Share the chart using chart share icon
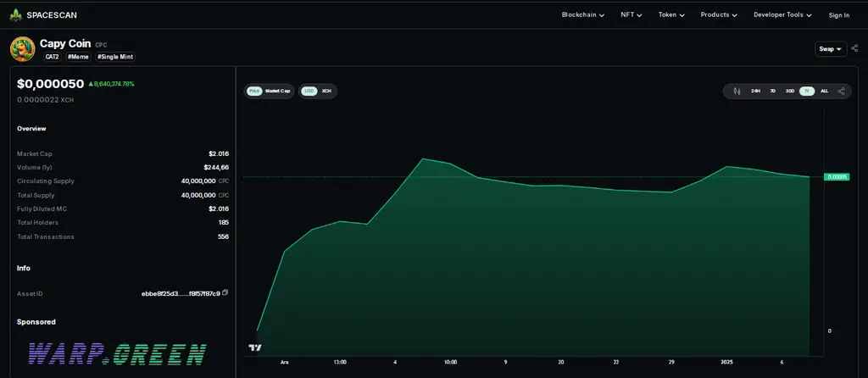The height and width of the screenshot is (378, 868). 842,92
